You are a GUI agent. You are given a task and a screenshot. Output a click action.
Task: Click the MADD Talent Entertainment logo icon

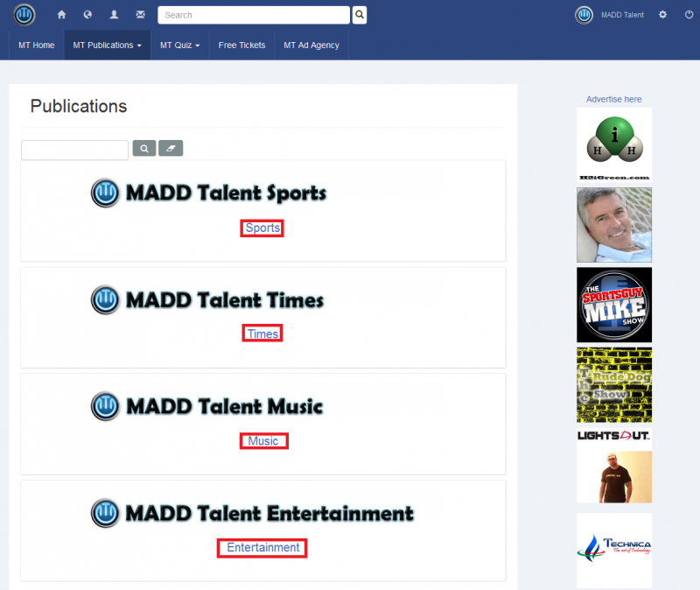pyautogui.click(x=105, y=513)
